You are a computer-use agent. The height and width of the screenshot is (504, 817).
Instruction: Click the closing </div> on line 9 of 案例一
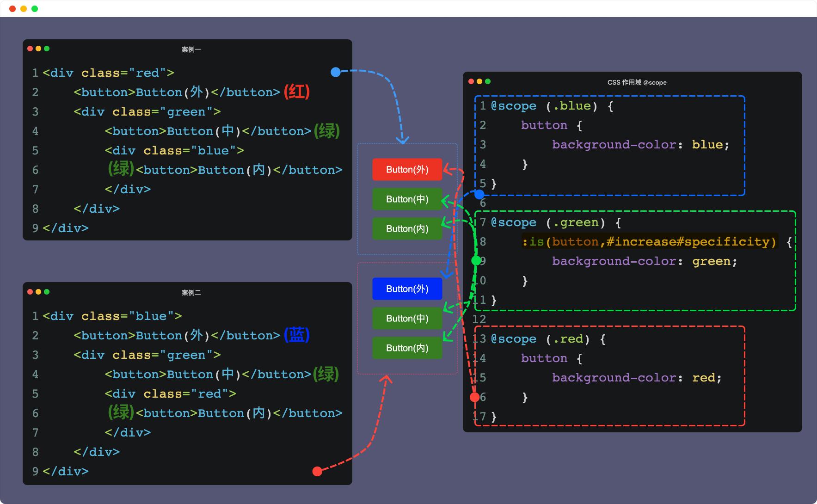click(66, 228)
